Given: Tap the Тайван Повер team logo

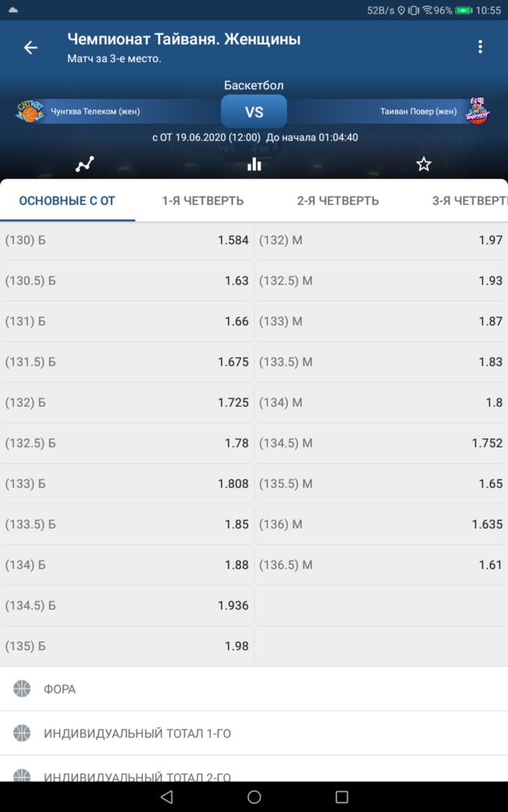Looking at the screenshot, I should coord(476,110).
